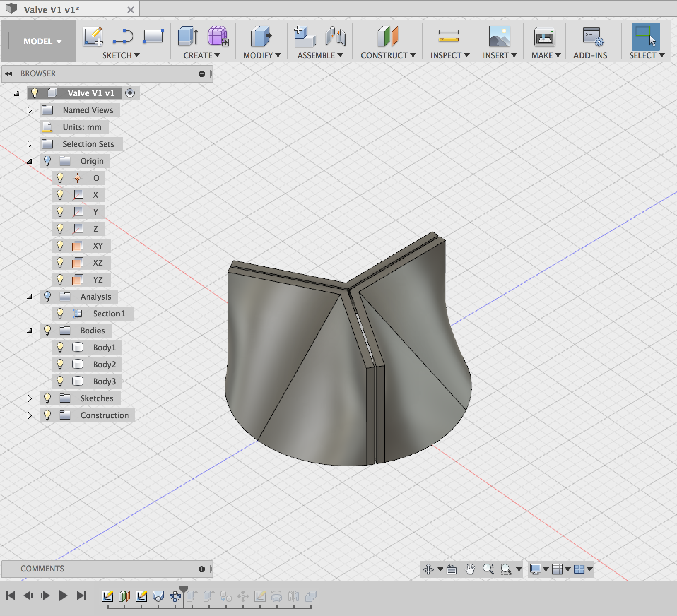This screenshot has height=616, width=677.
Task: Step timeline back one feature
Action: coord(28,596)
